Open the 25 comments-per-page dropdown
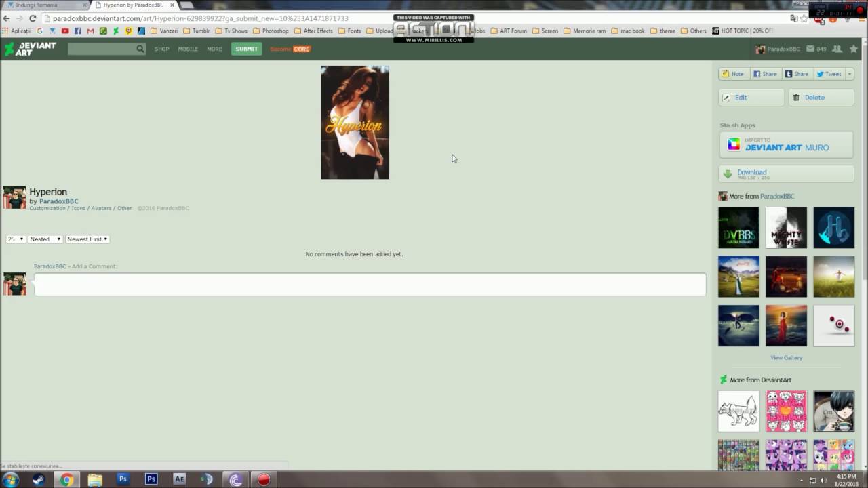Screen dimensions: 868x488 pyautogui.click(x=16, y=239)
